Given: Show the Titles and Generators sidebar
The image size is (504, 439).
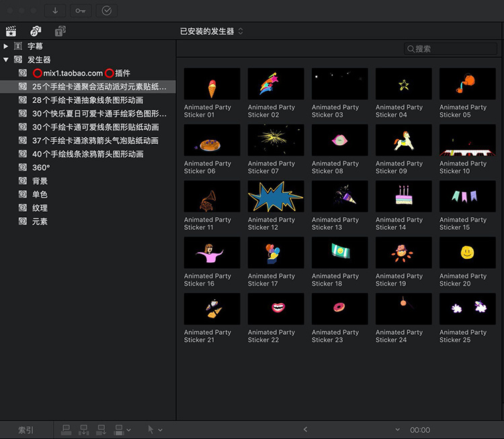Looking at the screenshot, I should [x=60, y=31].
